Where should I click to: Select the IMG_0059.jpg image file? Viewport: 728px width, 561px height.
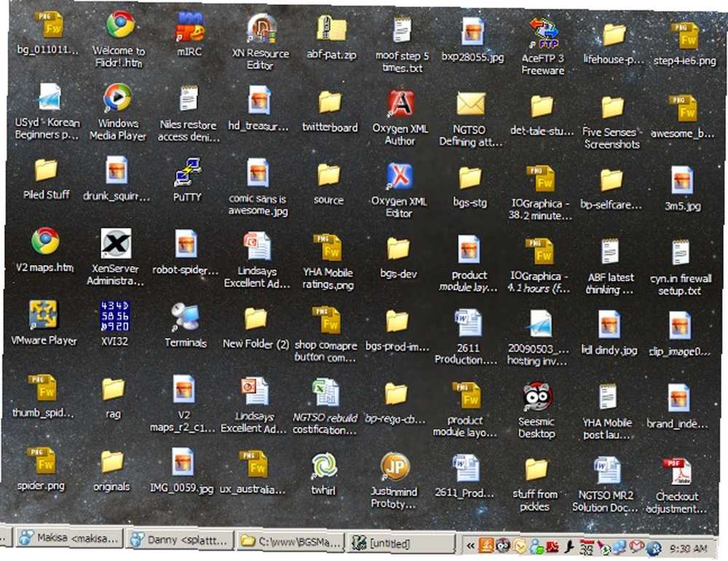click(x=183, y=463)
